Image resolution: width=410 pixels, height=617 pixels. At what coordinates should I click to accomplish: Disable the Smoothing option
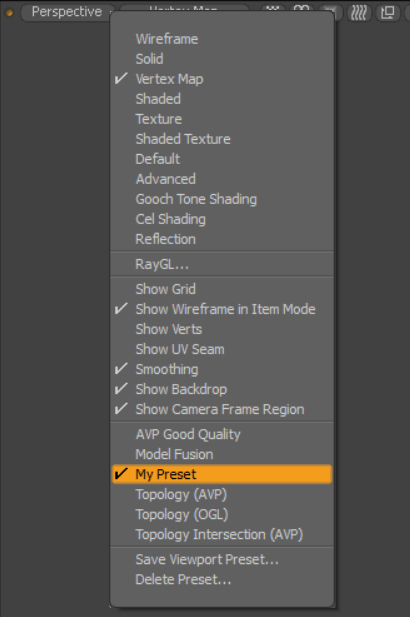point(222,369)
